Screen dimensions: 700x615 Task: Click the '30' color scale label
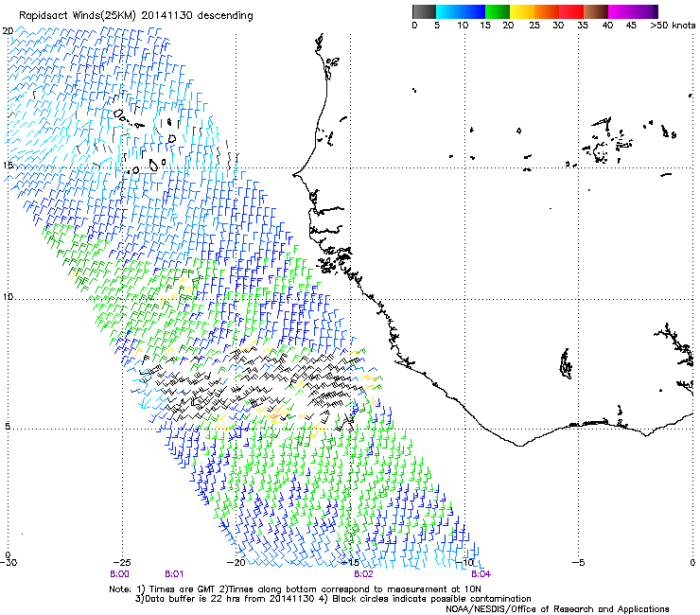pos(558,26)
